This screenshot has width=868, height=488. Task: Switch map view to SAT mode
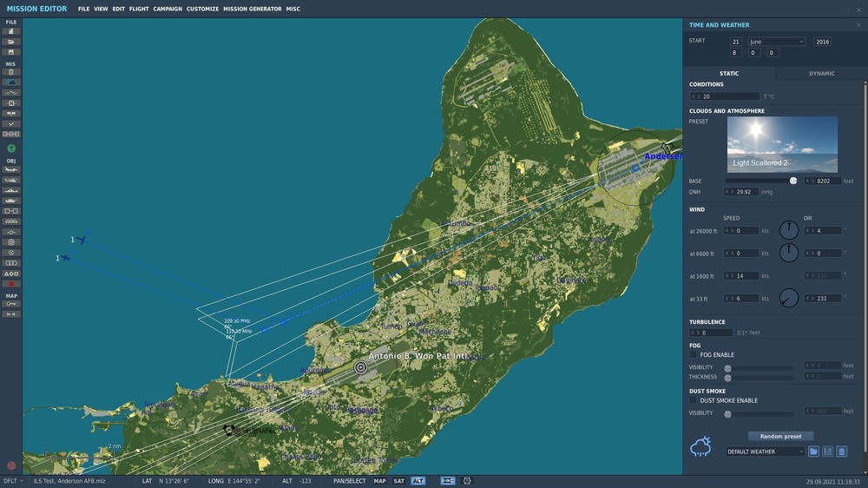[398, 481]
